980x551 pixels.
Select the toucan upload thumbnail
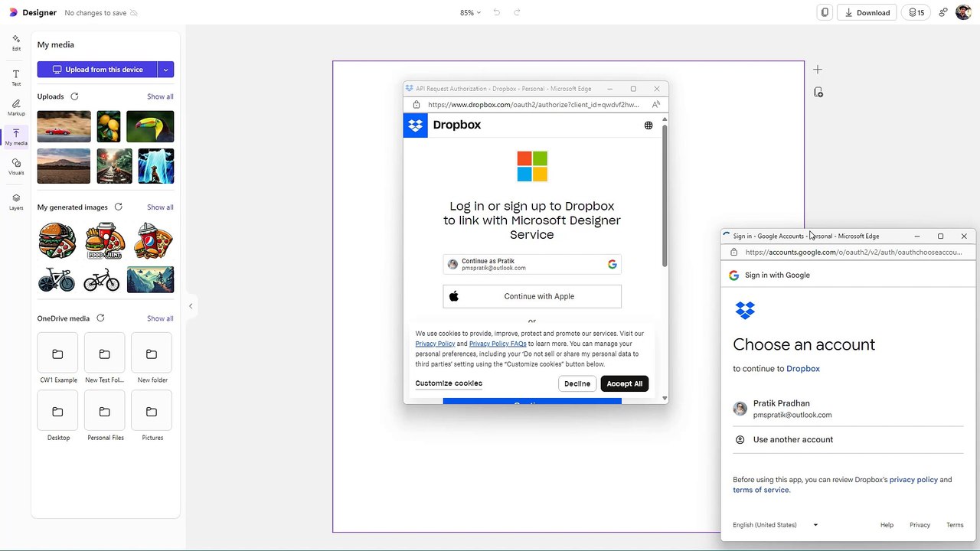[x=150, y=126]
